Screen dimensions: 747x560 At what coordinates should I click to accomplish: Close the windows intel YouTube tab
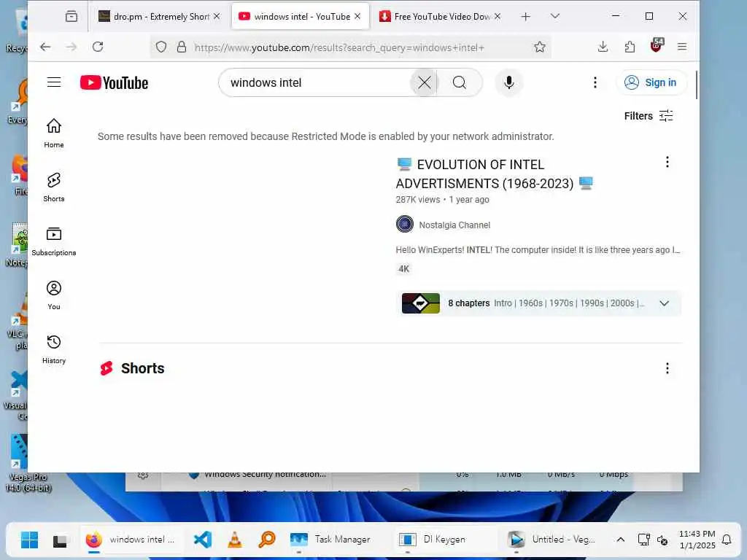click(357, 16)
